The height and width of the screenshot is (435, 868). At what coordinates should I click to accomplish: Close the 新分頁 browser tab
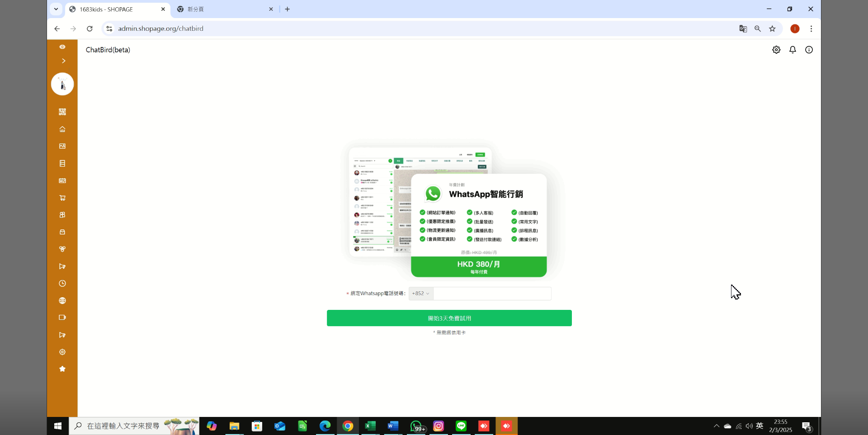coord(271,9)
